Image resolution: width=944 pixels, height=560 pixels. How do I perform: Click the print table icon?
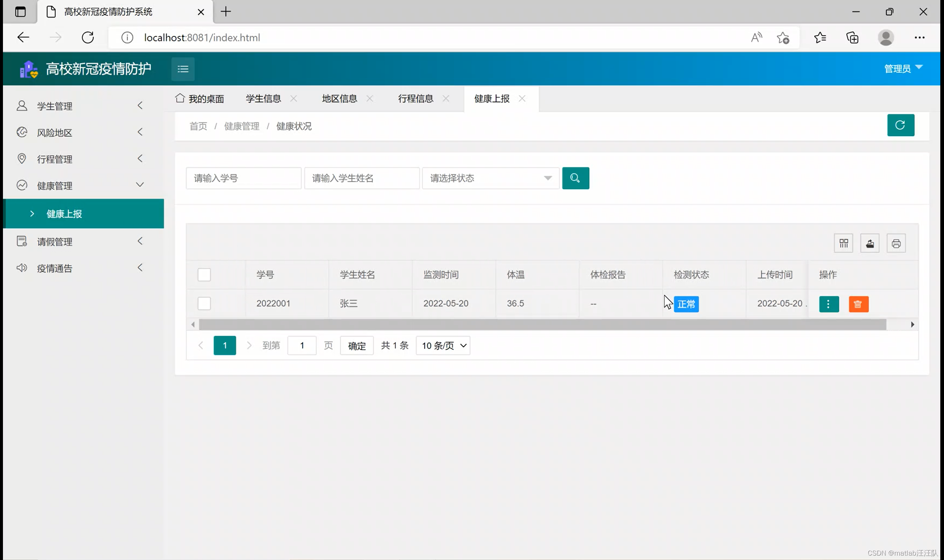click(896, 244)
